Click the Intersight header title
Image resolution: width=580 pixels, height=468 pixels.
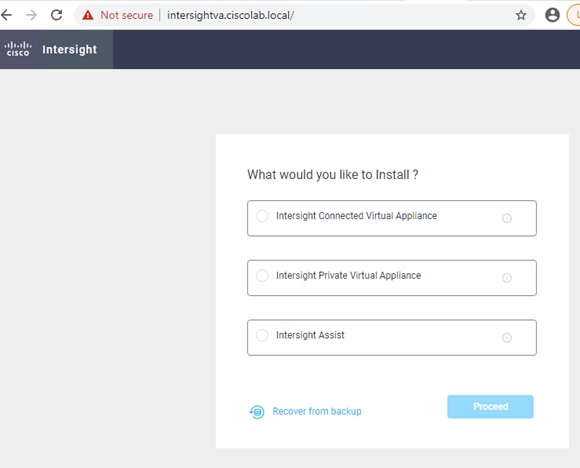pos(70,49)
